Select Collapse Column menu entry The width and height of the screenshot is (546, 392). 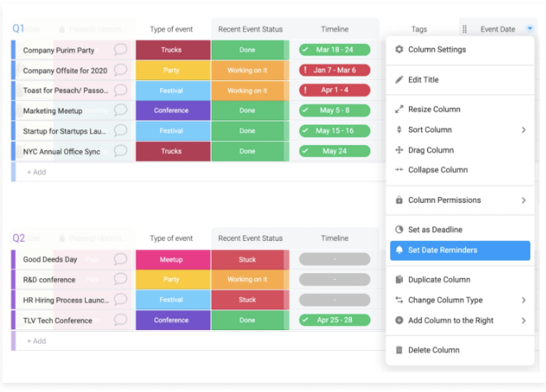pos(437,170)
